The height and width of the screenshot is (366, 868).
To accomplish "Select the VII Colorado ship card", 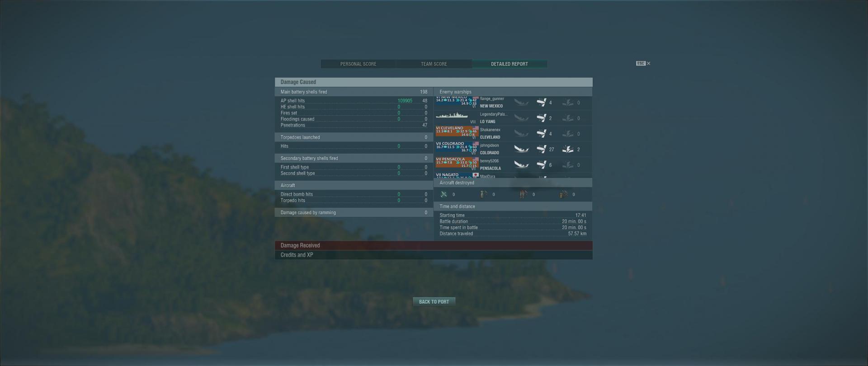I will pyautogui.click(x=457, y=147).
